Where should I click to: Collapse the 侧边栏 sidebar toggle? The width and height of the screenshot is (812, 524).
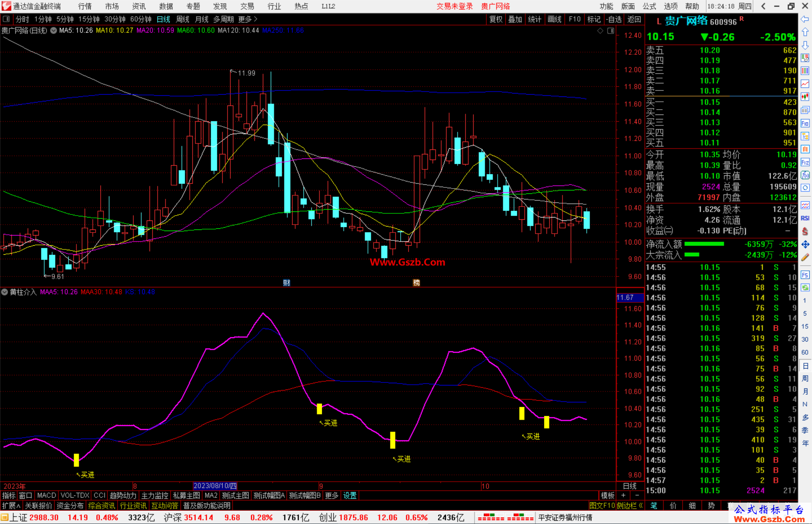(630, 506)
